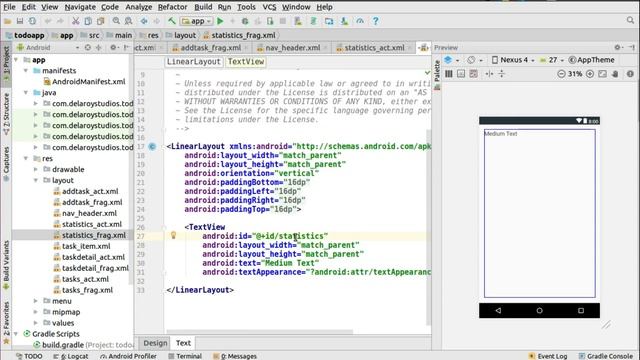Image resolution: width=640 pixels, height=360 pixels.
Task: Open the Event Log
Action: [x=548, y=356]
